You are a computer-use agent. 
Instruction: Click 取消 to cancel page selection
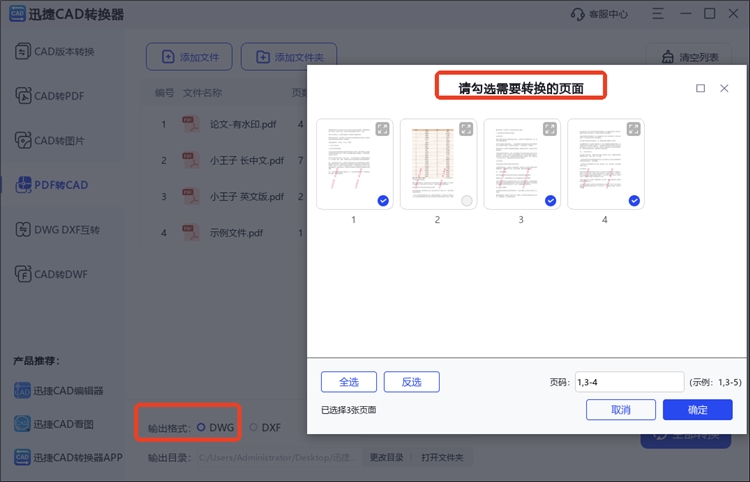(x=621, y=410)
